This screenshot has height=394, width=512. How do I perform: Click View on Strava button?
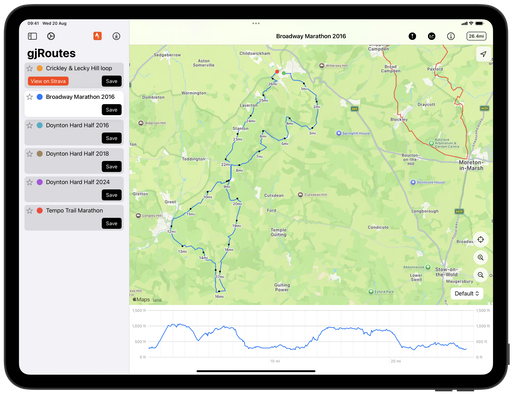(48, 81)
